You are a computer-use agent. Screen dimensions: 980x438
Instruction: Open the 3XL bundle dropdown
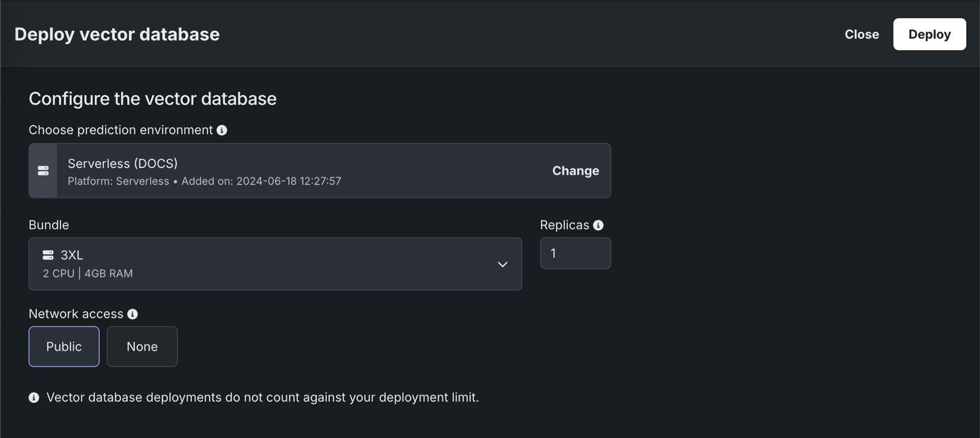pyautogui.click(x=275, y=264)
